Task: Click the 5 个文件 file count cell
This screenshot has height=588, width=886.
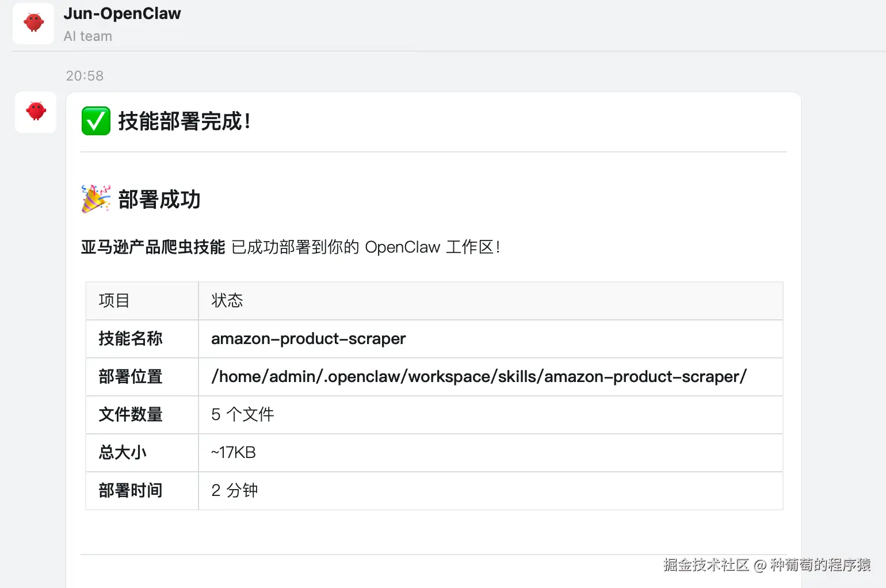Action: point(242,414)
